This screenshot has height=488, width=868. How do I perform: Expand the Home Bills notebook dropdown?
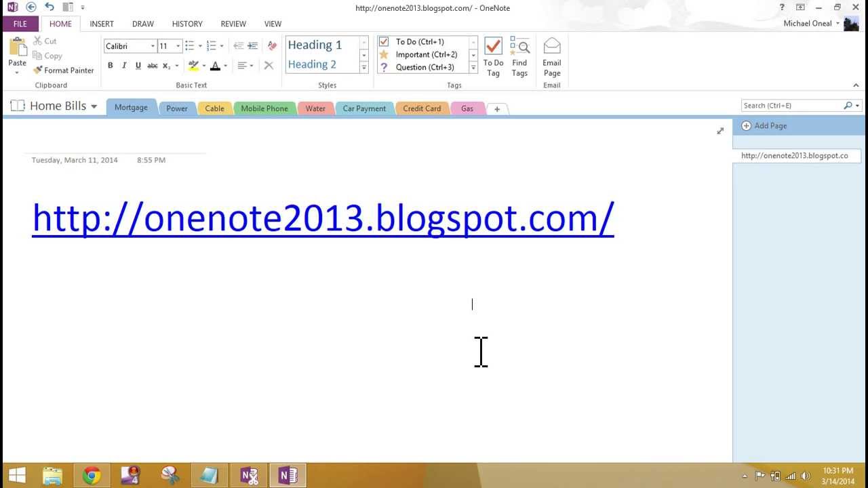[x=94, y=106]
